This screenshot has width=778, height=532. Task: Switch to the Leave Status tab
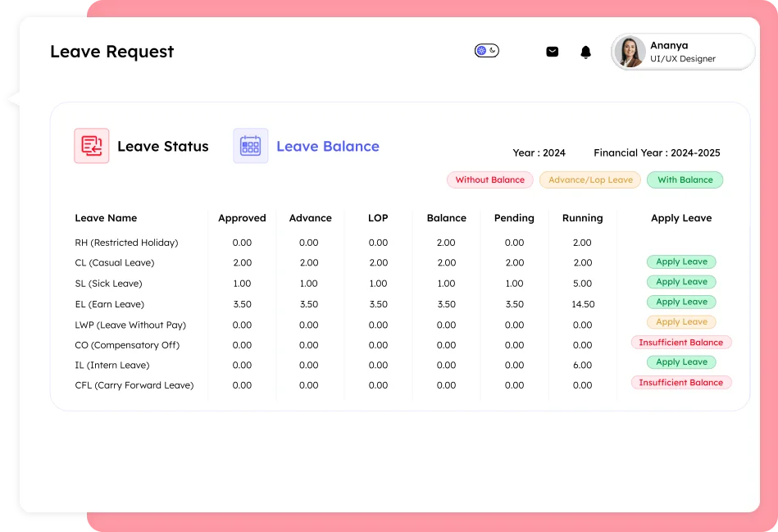click(162, 145)
